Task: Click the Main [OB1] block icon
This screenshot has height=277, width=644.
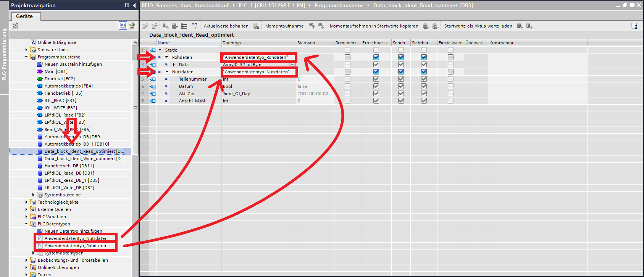Action: [40, 71]
